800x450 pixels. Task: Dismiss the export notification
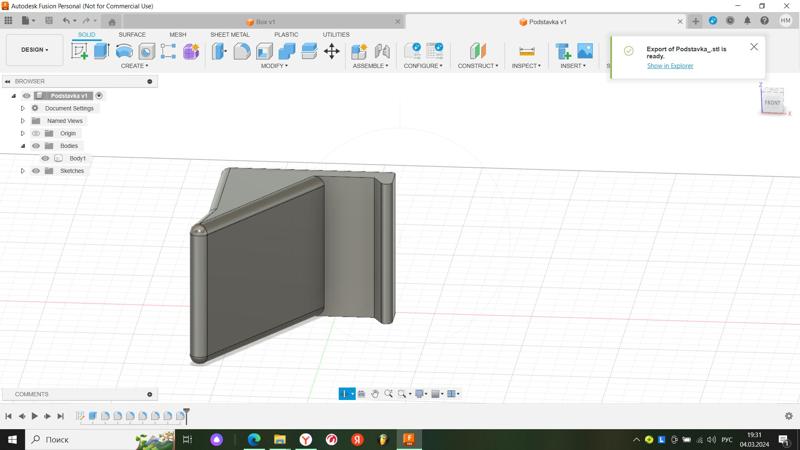tap(754, 47)
